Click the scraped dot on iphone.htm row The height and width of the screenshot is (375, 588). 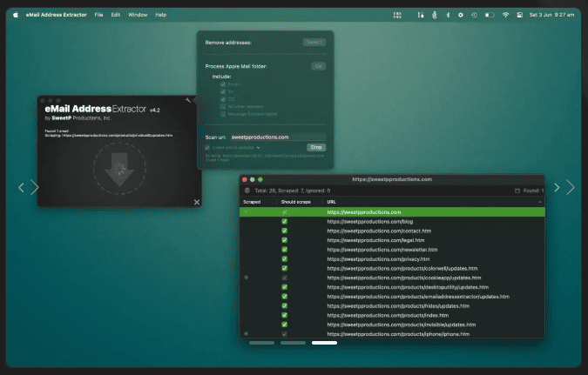[246, 333]
